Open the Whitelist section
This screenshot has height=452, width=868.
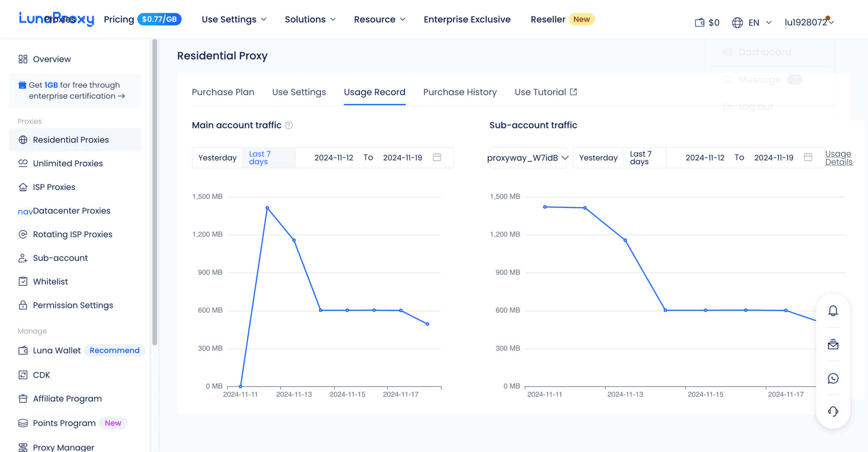(50, 281)
